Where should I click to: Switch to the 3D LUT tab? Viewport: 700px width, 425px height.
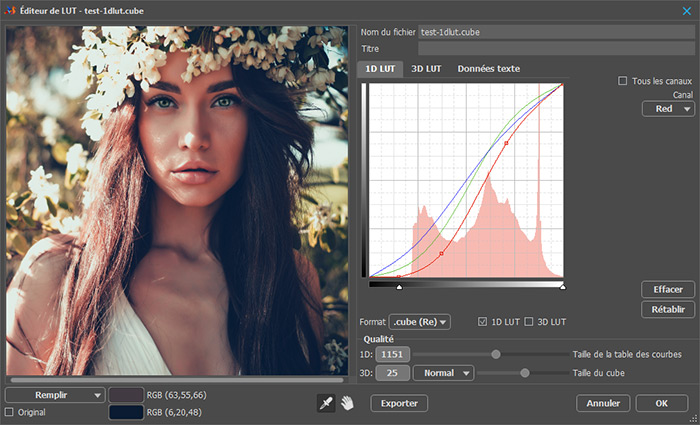[x=426, y=69]
